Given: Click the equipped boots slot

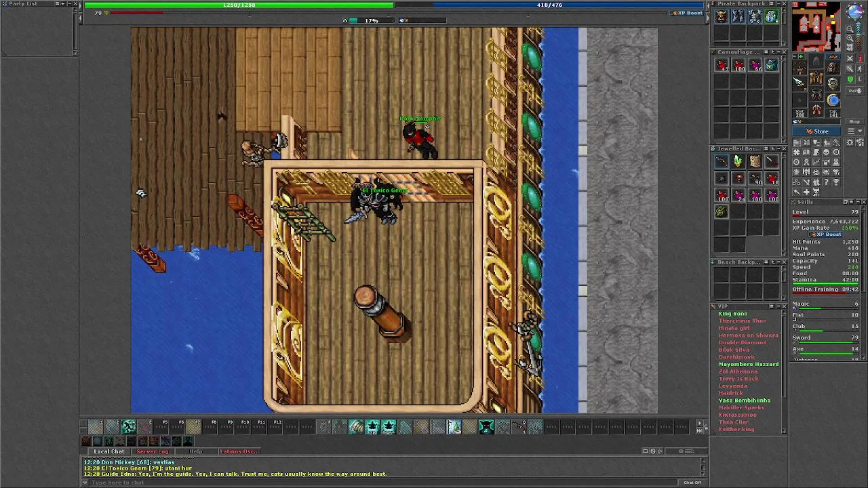Looking at the screenshot, I should (816, 108).
